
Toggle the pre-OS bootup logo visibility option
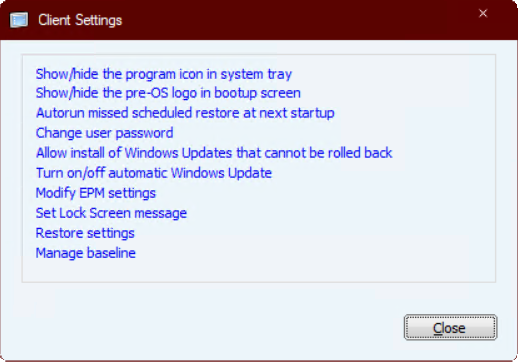(168, 93)
